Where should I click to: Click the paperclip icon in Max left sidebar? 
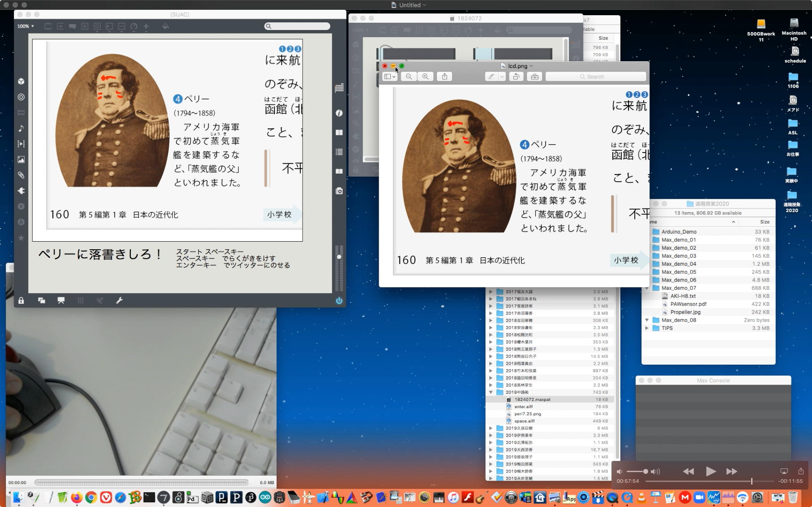pyautogui.click(x=21, y=175)
